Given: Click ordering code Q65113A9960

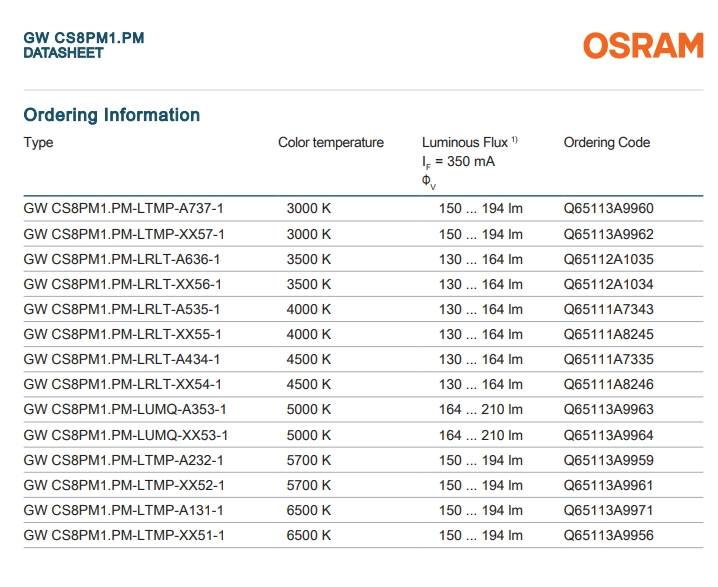Looking at the screenshot, I should click(x=609, y=208).
